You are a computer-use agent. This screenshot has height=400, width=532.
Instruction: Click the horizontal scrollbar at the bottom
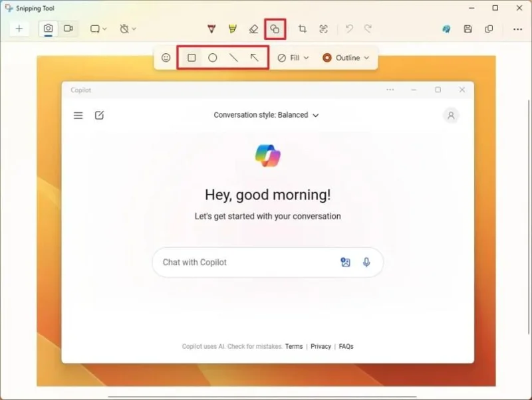click(262, 396)
